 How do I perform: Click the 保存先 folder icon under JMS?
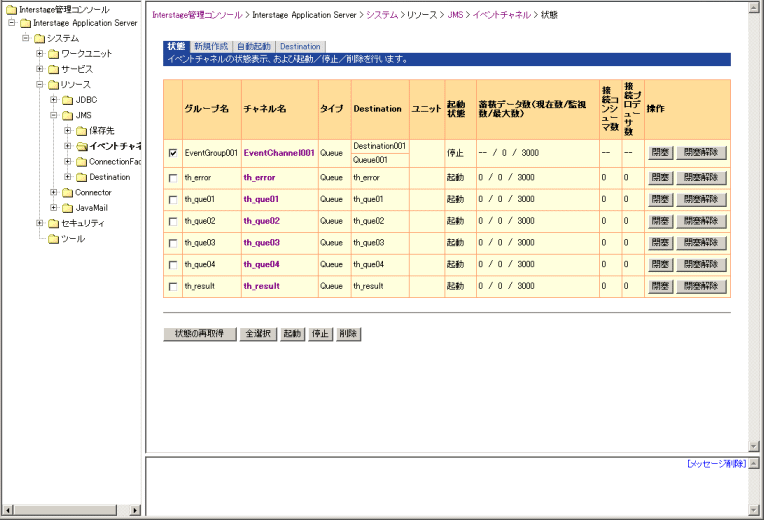81,131
